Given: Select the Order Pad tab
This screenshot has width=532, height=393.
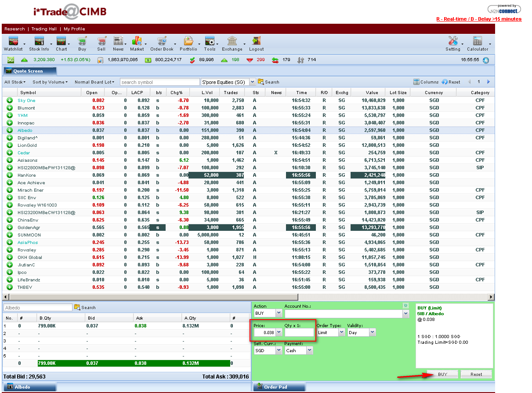Looking at the screenshot, I should [x=279, y=387].
